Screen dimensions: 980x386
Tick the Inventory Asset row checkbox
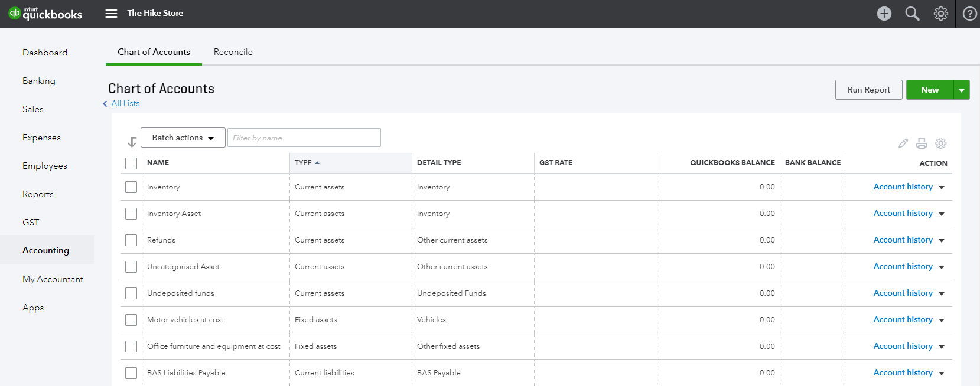pyautogui.click(x=131, y=214)
